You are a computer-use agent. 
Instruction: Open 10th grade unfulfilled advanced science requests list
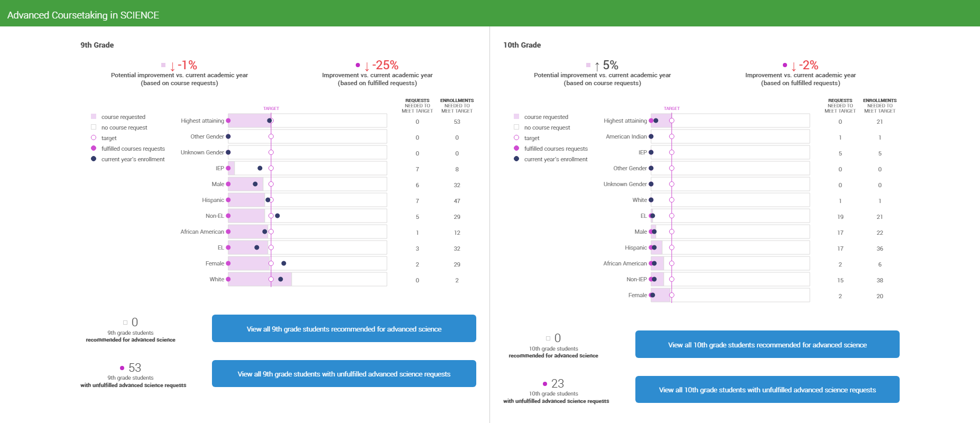(767, 390)
